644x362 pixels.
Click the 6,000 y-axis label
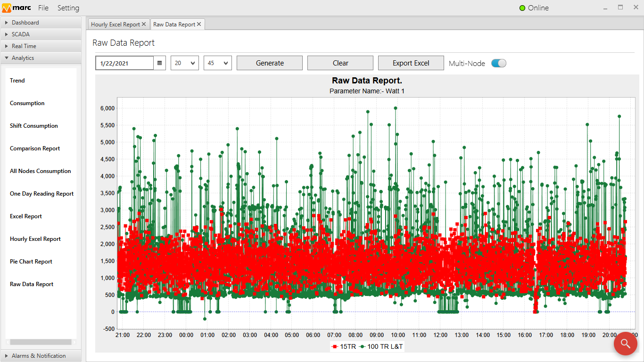pos(107,108)
